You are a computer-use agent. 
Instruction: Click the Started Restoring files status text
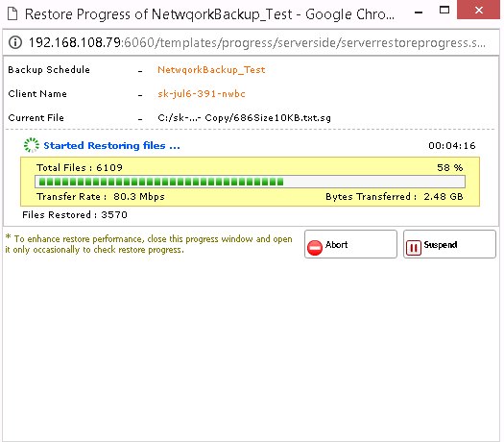coord(111,146)
